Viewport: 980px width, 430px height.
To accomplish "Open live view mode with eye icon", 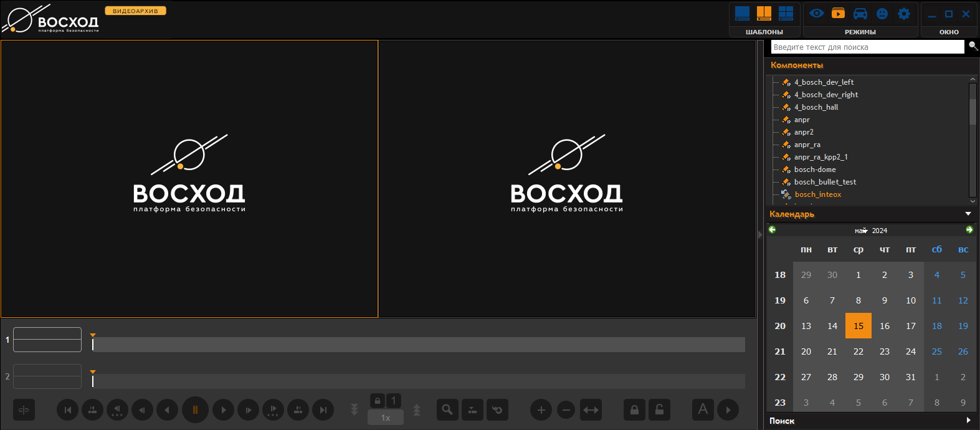I will click(x=817, y=13).
